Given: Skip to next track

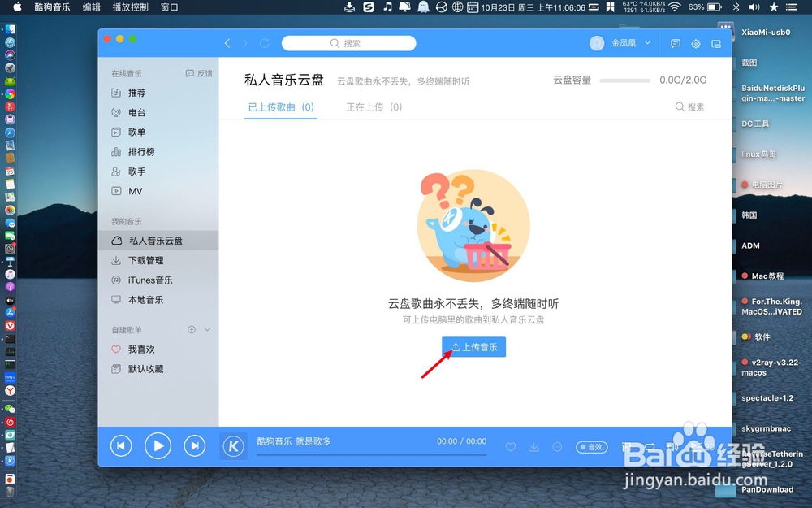Looking at the screenshot, I should coord(195,445).
